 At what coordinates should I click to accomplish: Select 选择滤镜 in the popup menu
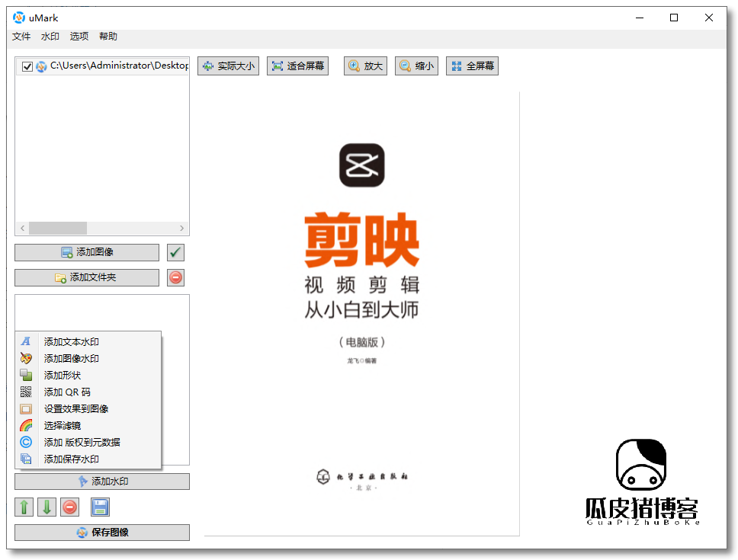coord(63,425)
